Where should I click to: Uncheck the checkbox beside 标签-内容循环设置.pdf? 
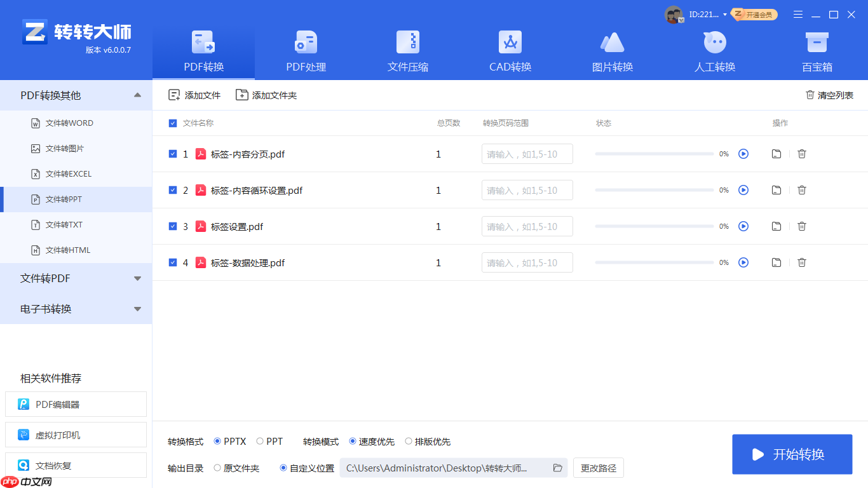172,189
